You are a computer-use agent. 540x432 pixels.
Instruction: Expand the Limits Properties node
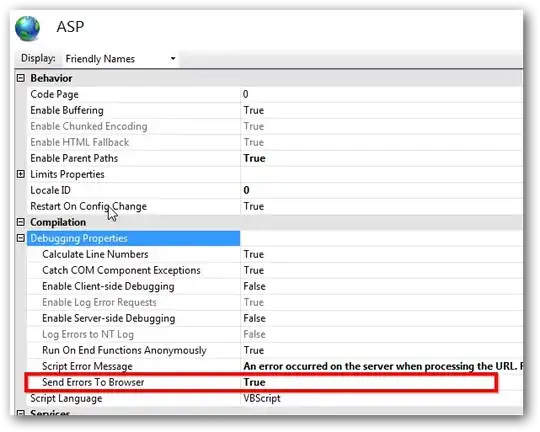coord(21,174)
